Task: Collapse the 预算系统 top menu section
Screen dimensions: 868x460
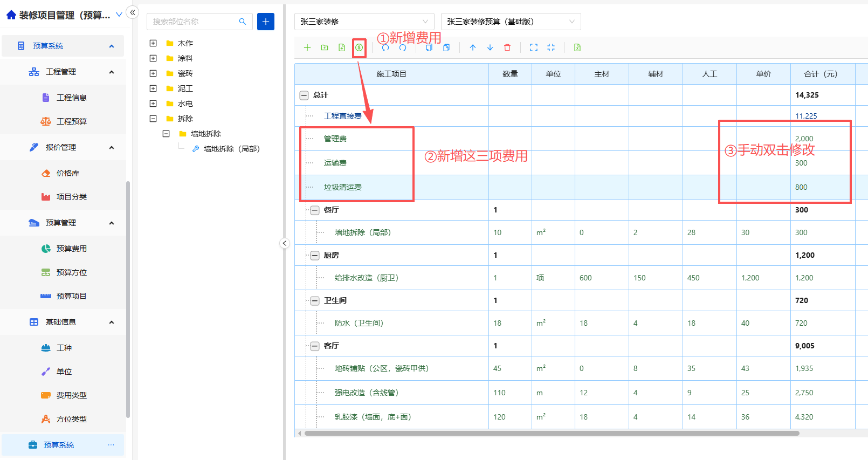Action: tap(112, 46)
